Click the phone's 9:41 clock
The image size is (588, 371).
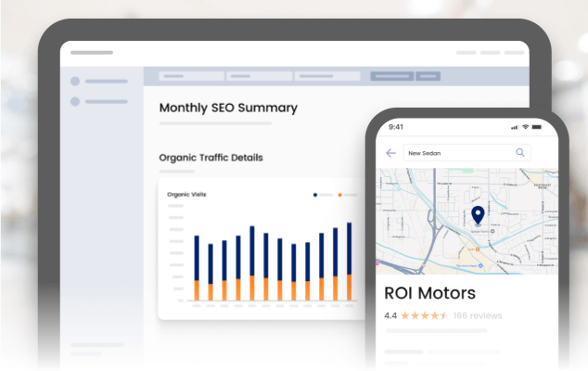(x=396, y=127)
